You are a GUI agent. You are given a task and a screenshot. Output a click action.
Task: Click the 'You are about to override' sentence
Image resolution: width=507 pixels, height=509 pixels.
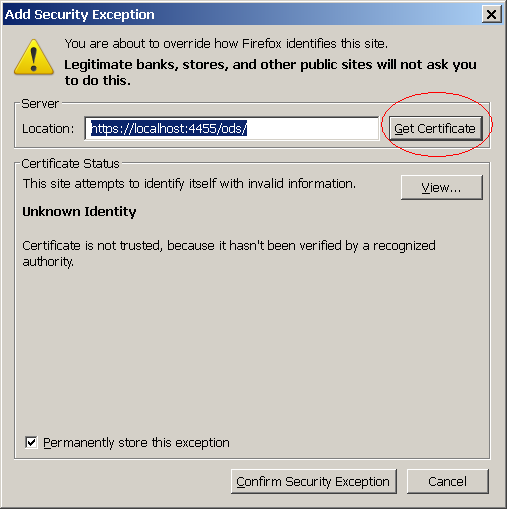[226, 44]
